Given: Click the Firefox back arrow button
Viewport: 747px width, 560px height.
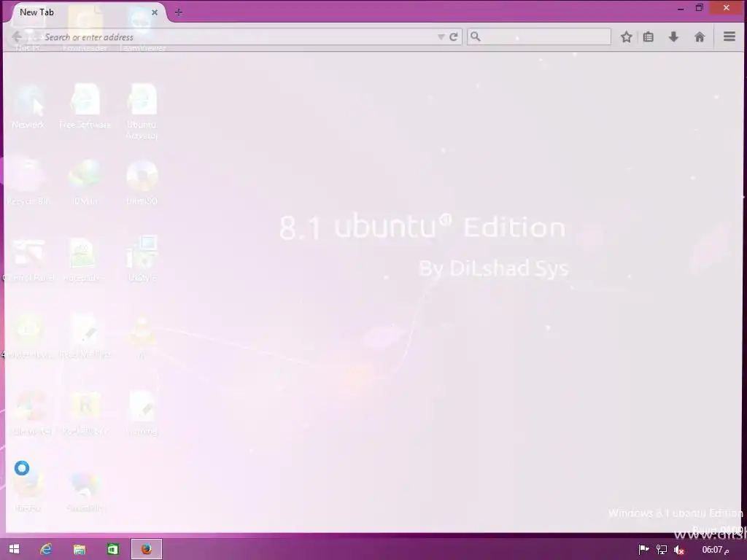Looking at the screenshot, I should (17, 37).
